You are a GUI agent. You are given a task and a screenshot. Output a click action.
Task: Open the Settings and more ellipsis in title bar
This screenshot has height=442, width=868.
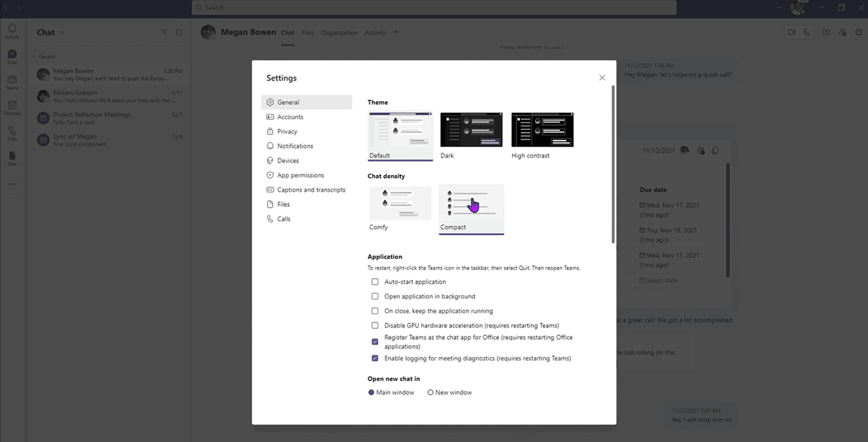[779, 8]
